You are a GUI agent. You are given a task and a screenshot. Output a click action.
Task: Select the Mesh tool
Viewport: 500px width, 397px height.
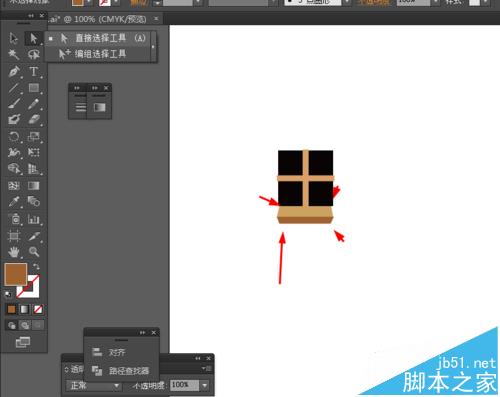pyautogui.click(x=14, y=186)
